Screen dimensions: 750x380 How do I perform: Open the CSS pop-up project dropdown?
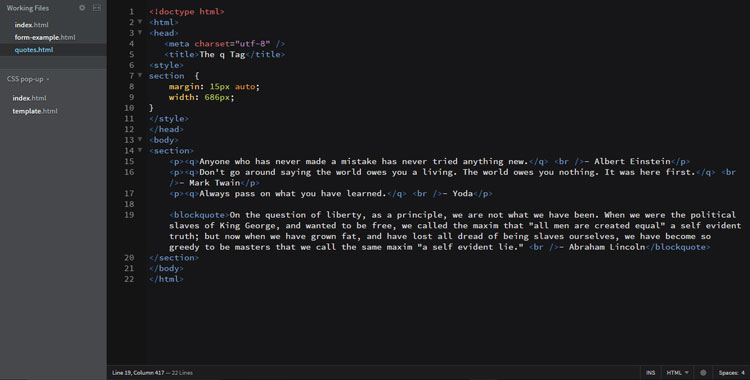pos(28,79)
